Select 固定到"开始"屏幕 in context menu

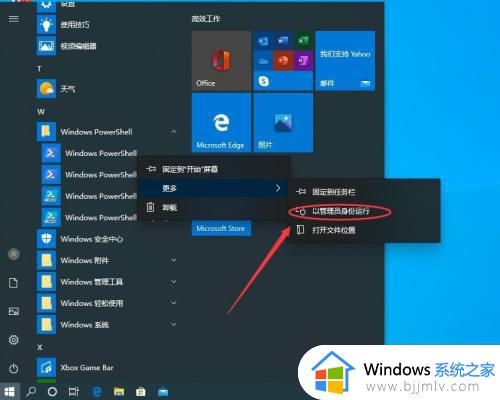click(214, 169)
